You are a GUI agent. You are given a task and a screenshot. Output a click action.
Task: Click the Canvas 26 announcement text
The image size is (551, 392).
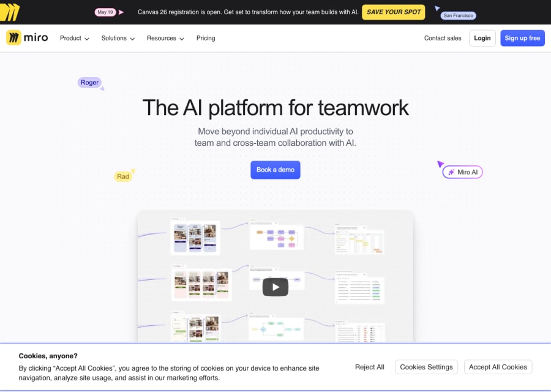[248, 11]
